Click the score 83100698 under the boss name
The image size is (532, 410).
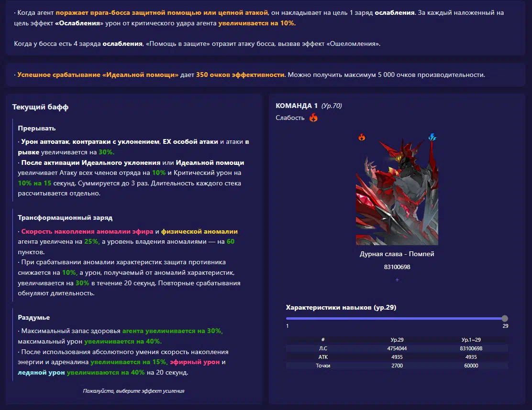(x=397, y=267)
